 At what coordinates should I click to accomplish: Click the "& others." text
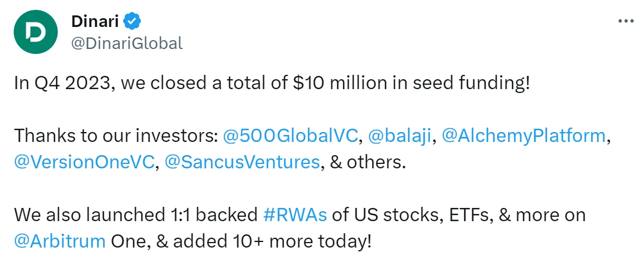[x=367, y=163]
